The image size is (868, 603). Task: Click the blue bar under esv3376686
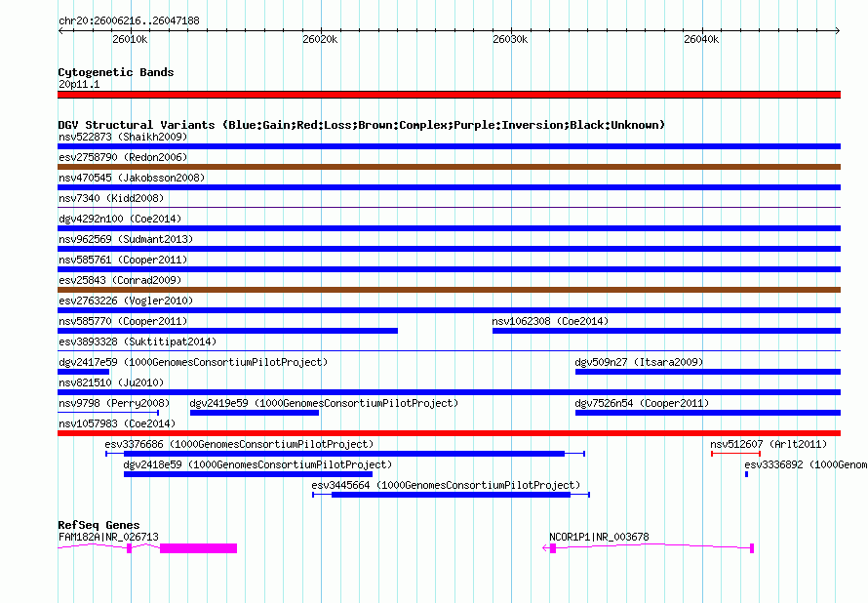(x=344, y=454)
